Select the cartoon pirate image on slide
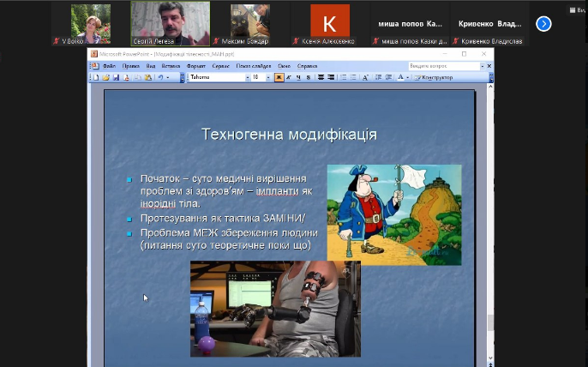Viewport: 588px width, 367px height. click(394, 214)
